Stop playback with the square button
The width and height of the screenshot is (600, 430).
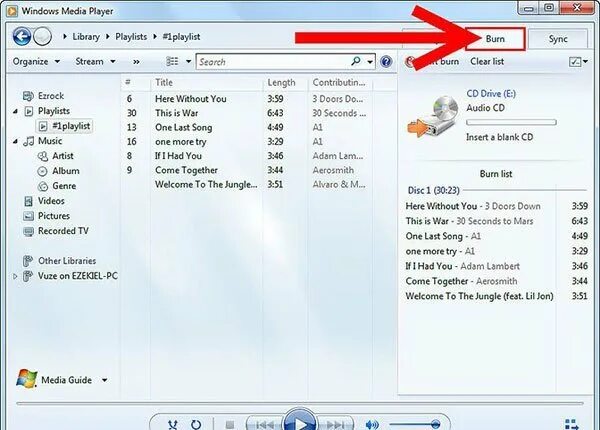coord(230,425)
